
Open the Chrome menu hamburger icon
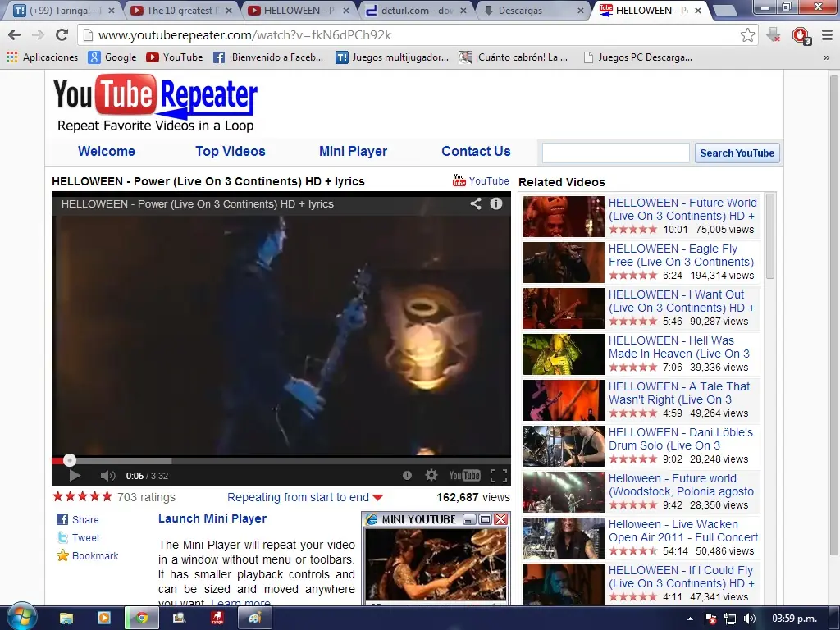827,35
